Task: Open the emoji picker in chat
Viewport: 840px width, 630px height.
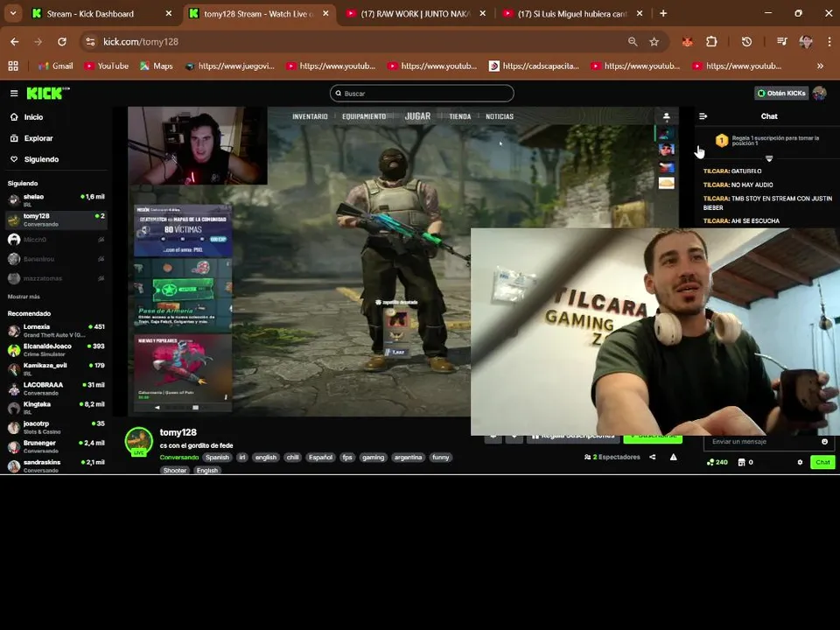Action: click(x=824, y=441)
